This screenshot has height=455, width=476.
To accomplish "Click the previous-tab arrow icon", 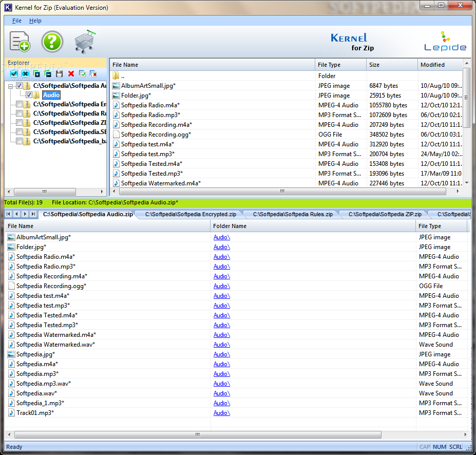I will click(x=17, y=214).
